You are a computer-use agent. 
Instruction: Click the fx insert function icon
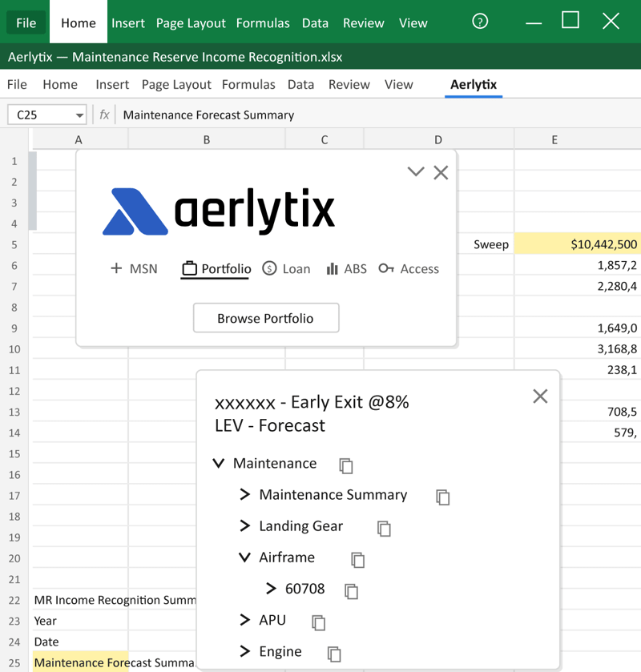coord(104,115)
